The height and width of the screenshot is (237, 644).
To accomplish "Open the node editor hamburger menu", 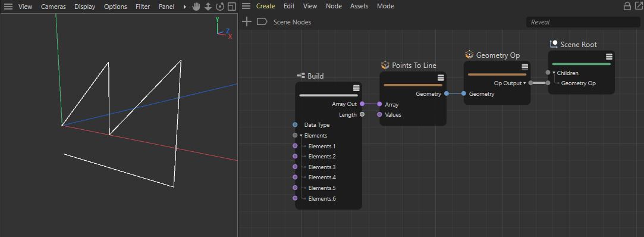I will 246,6.
